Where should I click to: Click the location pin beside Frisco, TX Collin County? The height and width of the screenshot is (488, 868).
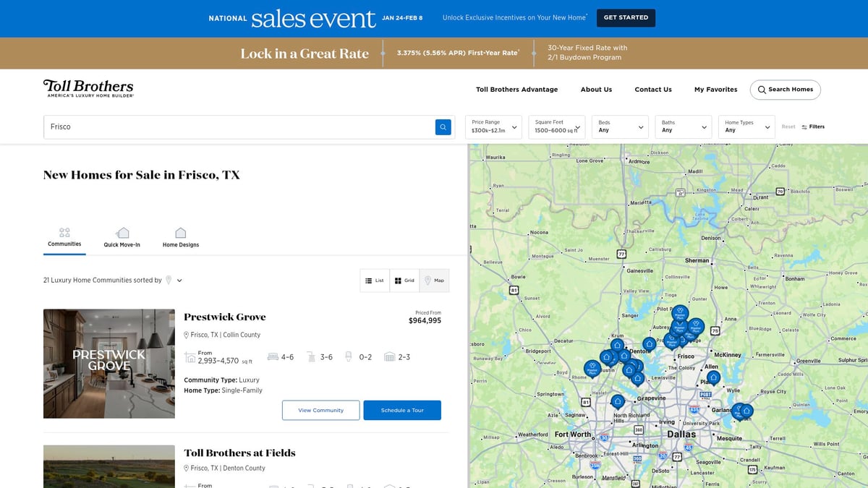(x=187, y=335)
